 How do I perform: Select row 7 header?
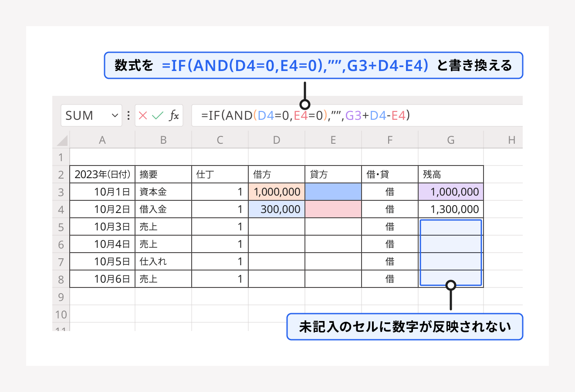[61, 262]
